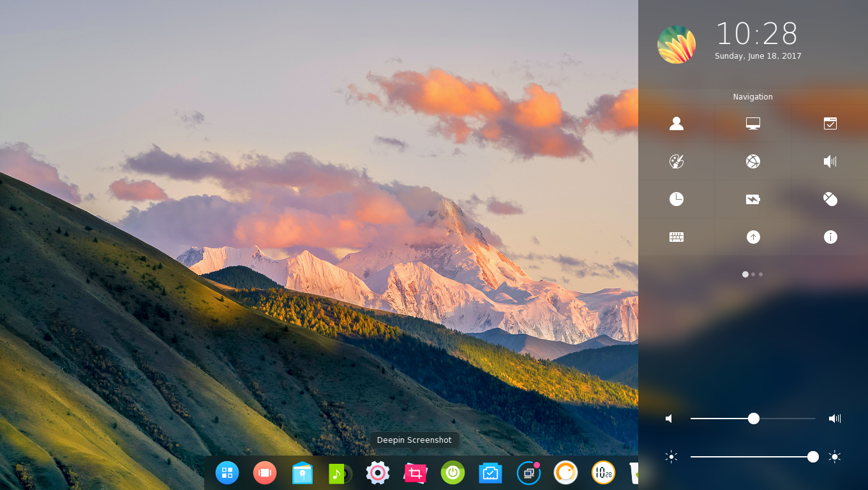Open Keyboard settings in Navigation grid
Screen dimensions: 868x490
677,237
